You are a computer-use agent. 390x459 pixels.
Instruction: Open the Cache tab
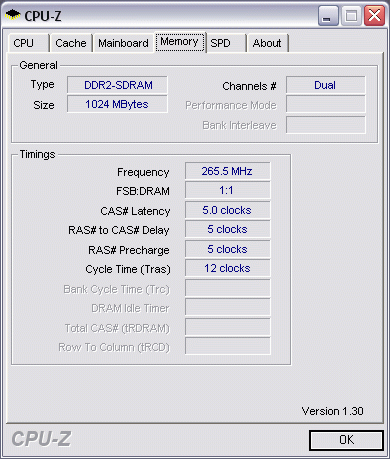click(71, 43)
